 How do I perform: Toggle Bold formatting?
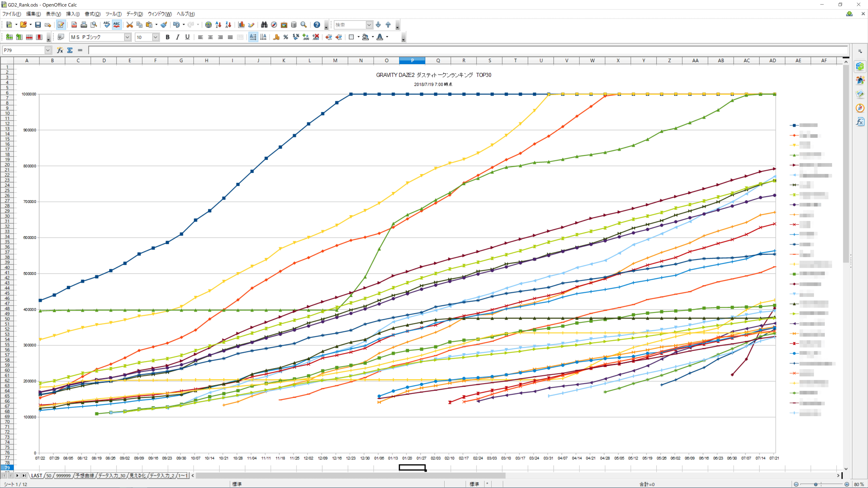[167, 37]
